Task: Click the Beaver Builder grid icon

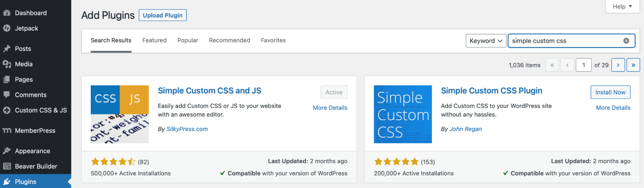Action: point(7,166)
